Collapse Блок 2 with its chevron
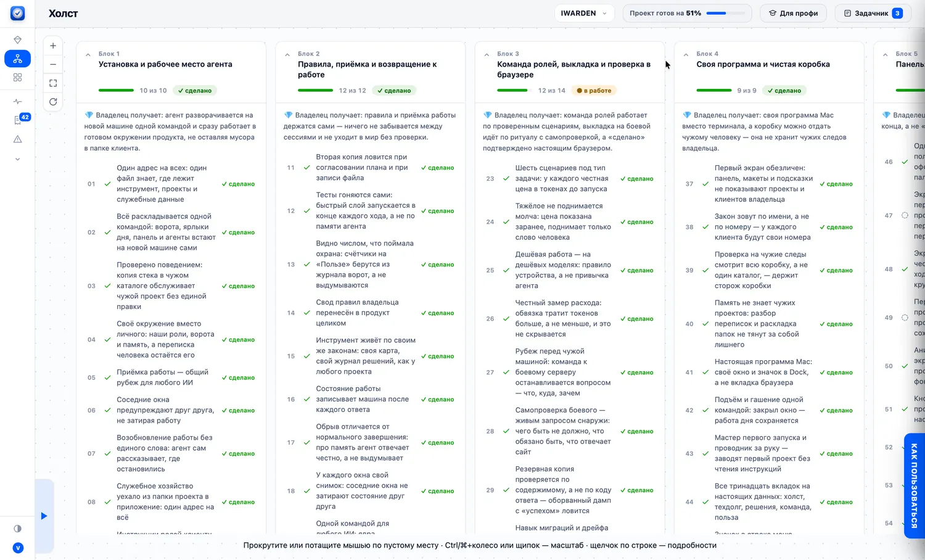925x560 pixels. pos(287,54)
